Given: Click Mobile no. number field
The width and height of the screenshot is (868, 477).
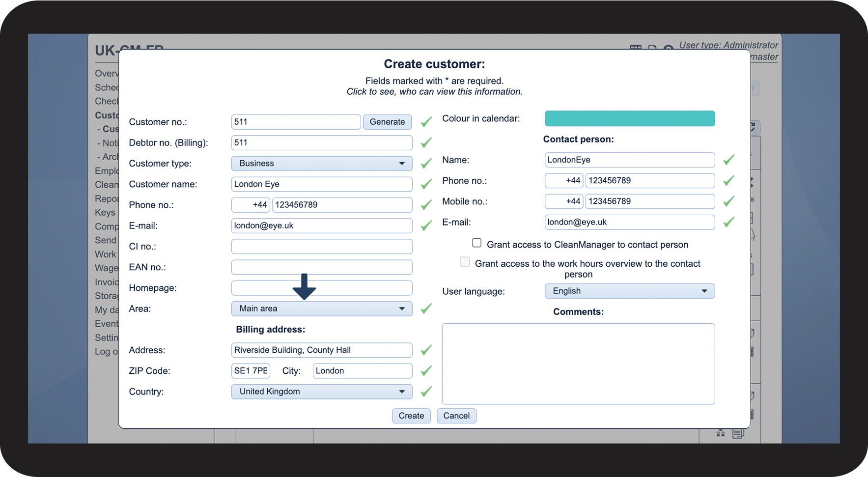Looking at the screenshot, I should point(650,201).
